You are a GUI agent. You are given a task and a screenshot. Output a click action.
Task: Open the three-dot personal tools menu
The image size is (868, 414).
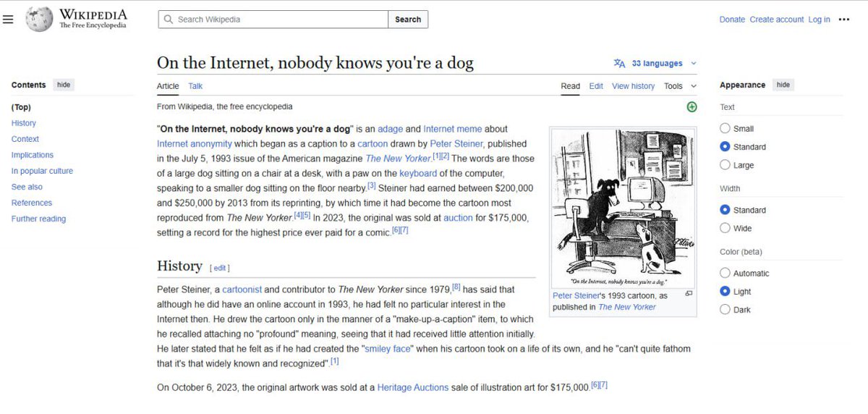[843, 20]
